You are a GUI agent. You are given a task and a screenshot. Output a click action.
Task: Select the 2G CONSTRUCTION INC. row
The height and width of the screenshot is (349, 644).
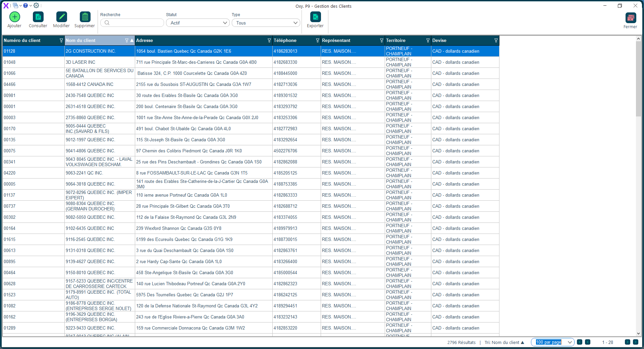[x=251, y=51]
